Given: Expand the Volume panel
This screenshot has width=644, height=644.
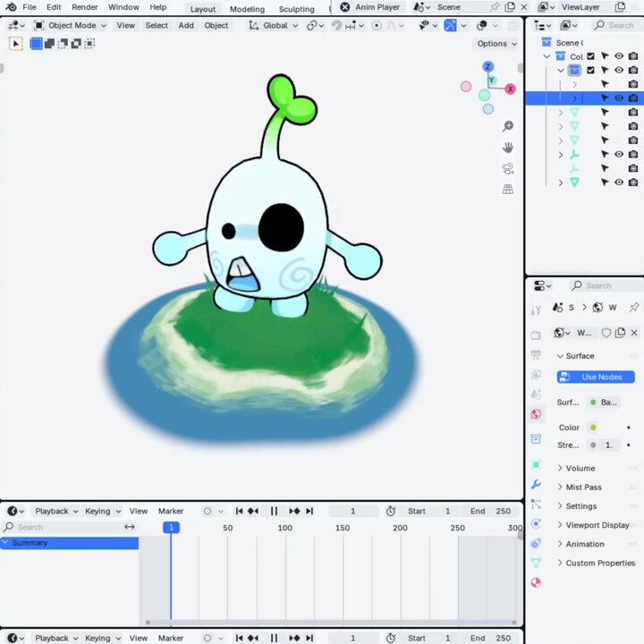Looking at the screenshot, I should tap(580, 468).
